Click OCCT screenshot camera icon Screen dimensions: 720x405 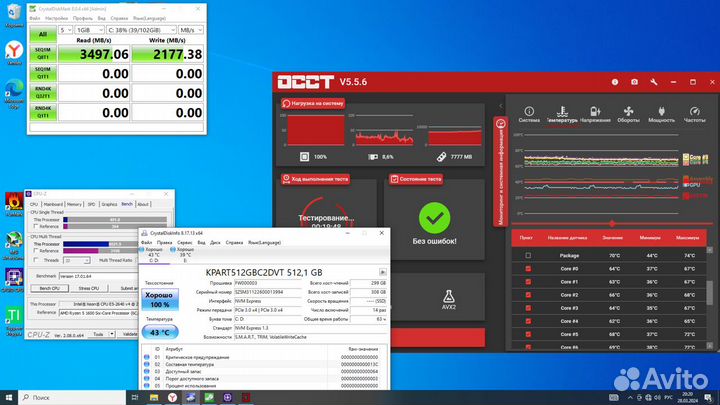(x=634, y=82)
